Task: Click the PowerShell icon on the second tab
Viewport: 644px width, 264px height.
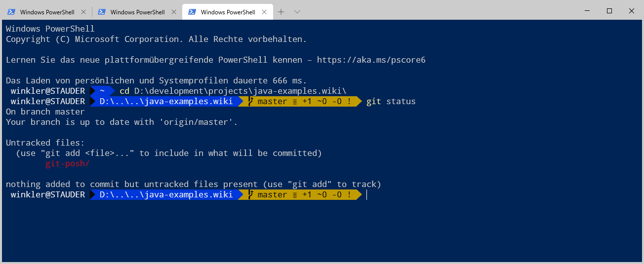Action: [x=101, y=12]
